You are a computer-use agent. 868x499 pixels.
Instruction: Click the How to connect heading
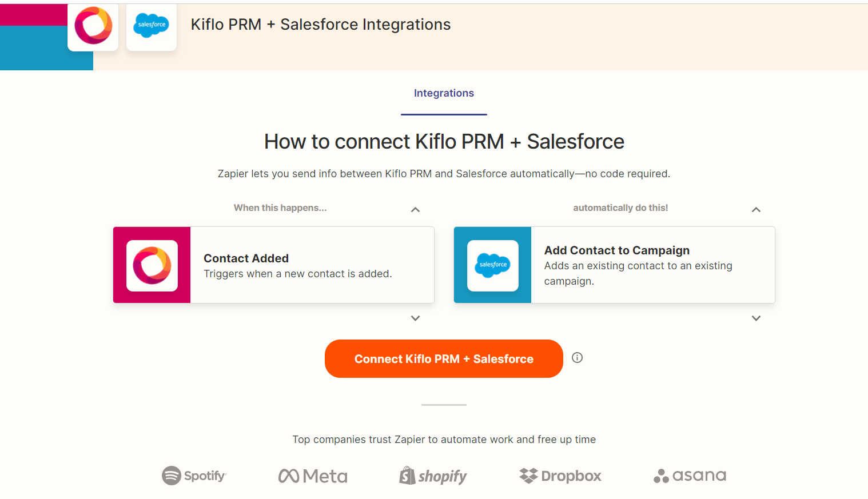tap(444, 142)
